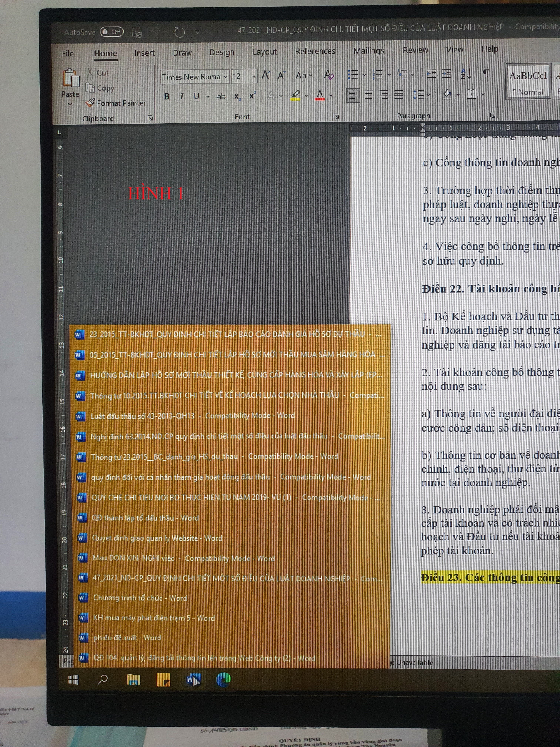Toggle Italic formatting
The height and width of the screenshot is (747, 560).
(x=182, y=96)
